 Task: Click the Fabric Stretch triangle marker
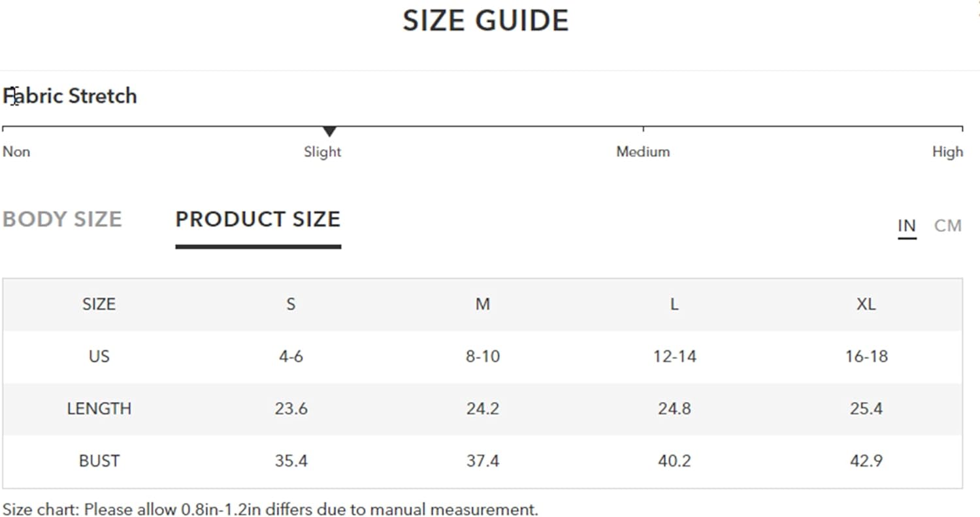pos(330,131)
